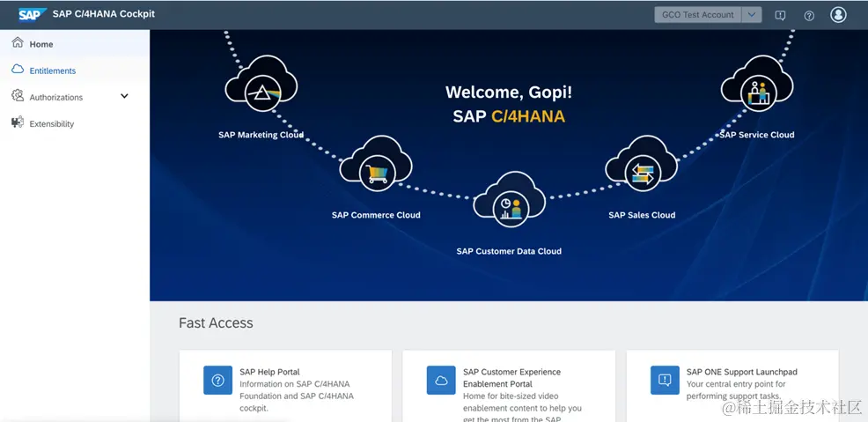
Task: Select the SAP Commerce Cloud label
Action: tap(376, 215)
